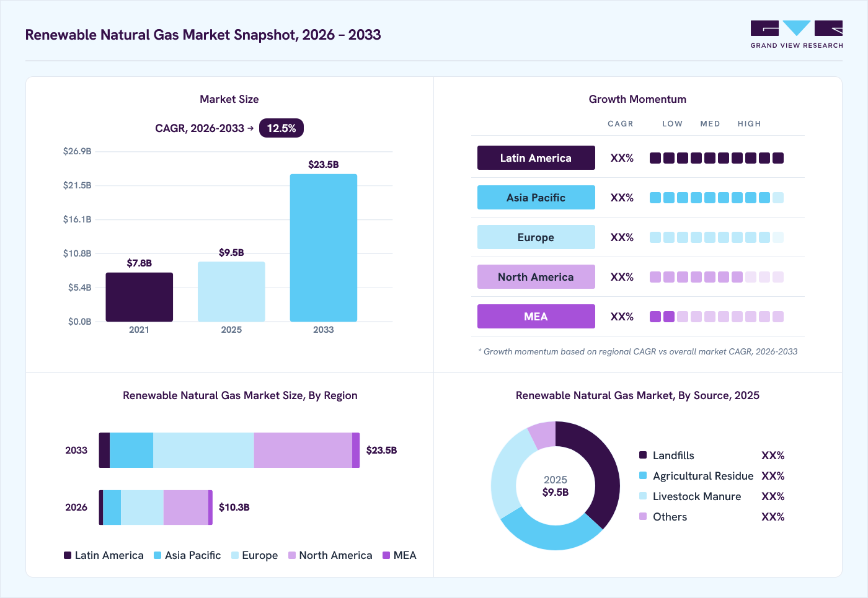Select the North America region label
This screenshot has width=868, height=598.
[536, 277]
